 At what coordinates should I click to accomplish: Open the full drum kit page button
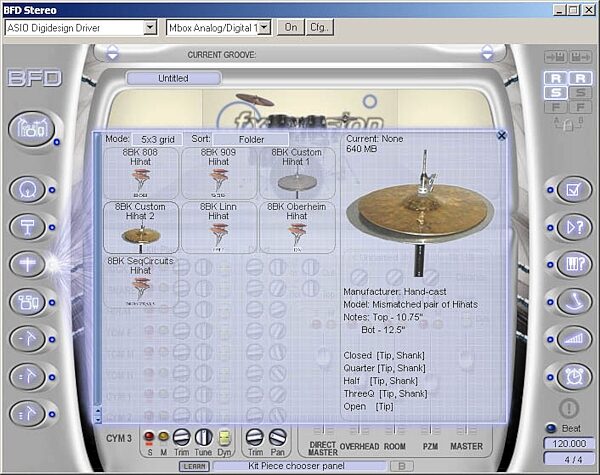click(32, 129)
